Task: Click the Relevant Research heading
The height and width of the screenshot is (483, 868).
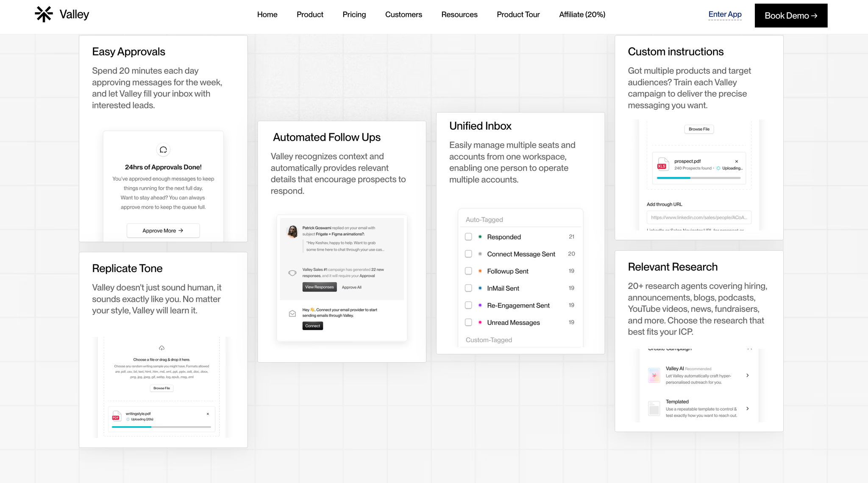Action: click(673, 267)
